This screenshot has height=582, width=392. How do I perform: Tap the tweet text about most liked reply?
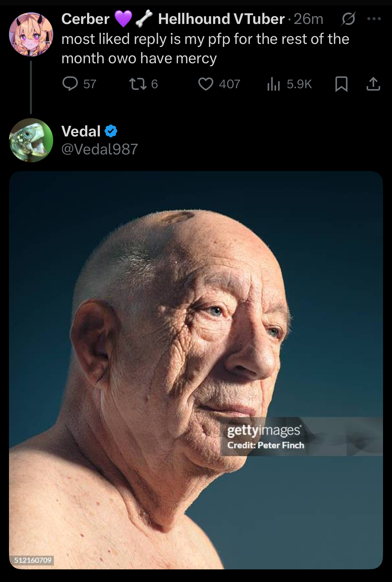pos(205,49)
